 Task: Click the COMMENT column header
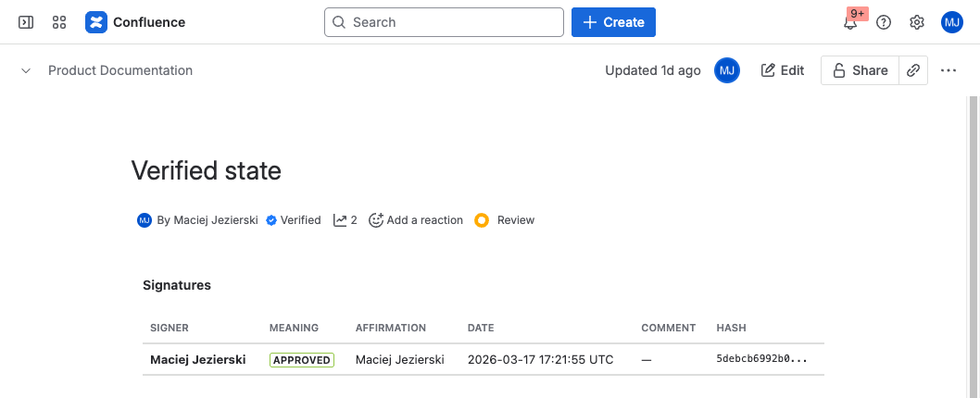tap(668, 328)
